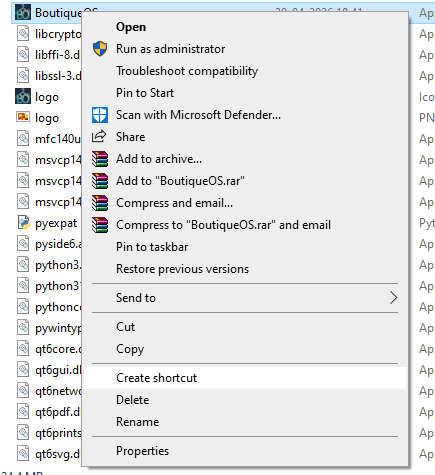The width and height of the screenshot is (435, 475).
Task: Select the logo file name in the ICO row
Action: (x=47, y=97)
